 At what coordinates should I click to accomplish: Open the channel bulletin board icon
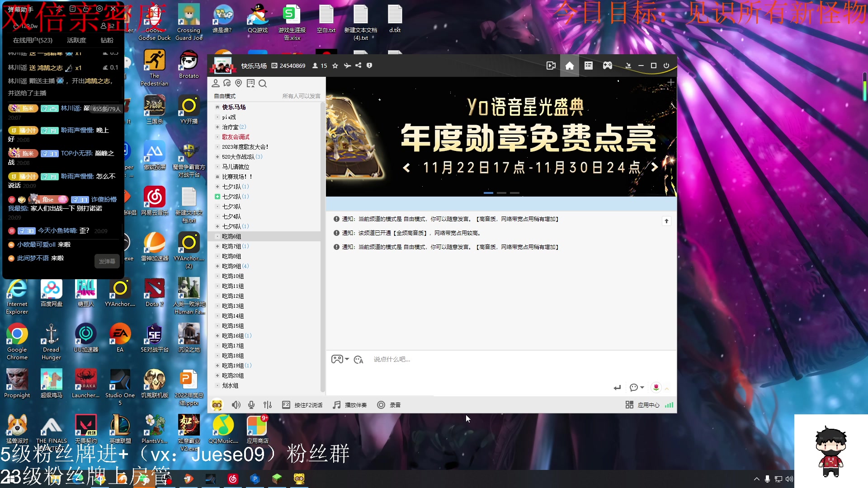pyautogui.click(x=250, y=83)
